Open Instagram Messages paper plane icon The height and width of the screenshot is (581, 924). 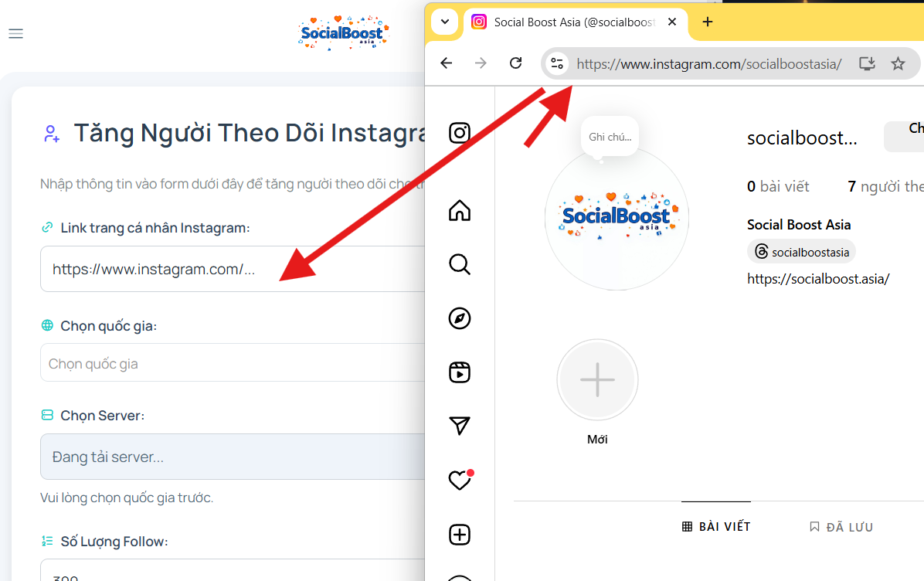(460, 426)
